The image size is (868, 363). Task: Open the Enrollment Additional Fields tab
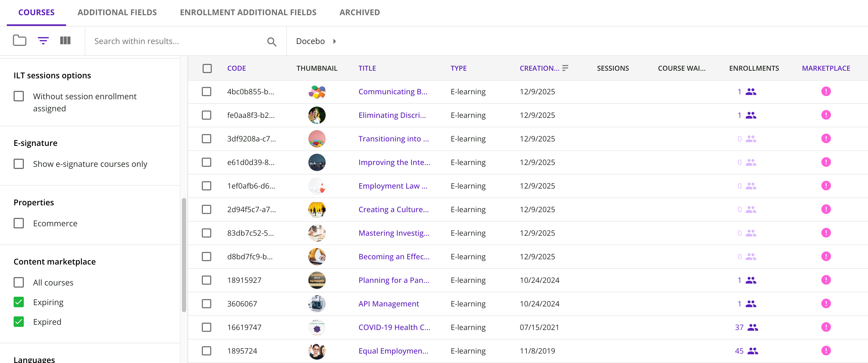(x=248, y=13)
